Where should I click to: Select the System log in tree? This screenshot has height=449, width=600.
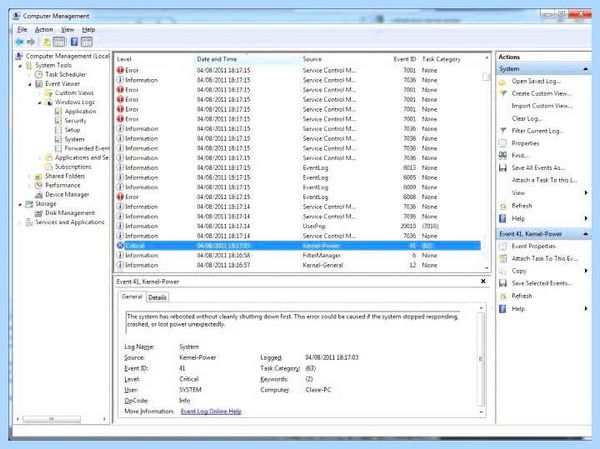point(74,139)
